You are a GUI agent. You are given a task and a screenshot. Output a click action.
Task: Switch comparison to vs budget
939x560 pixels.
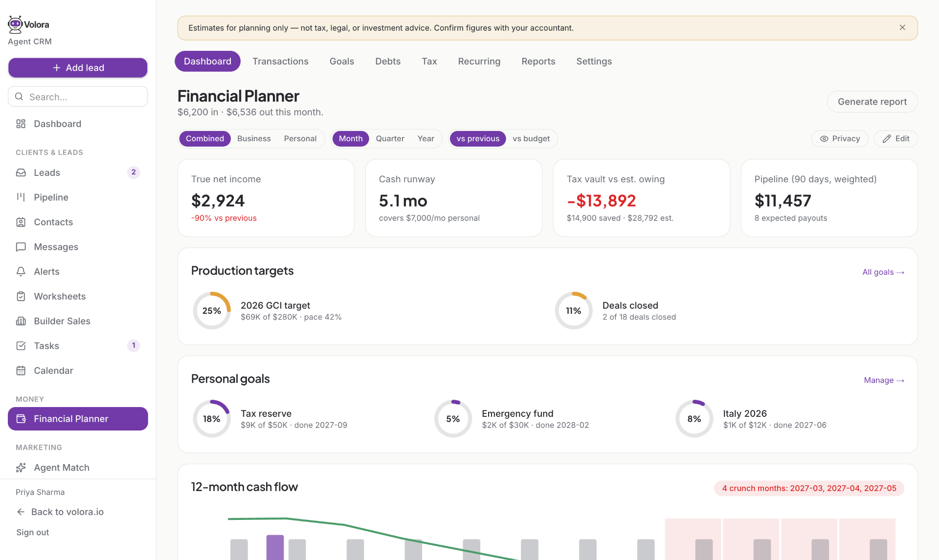tap(531, 139)
